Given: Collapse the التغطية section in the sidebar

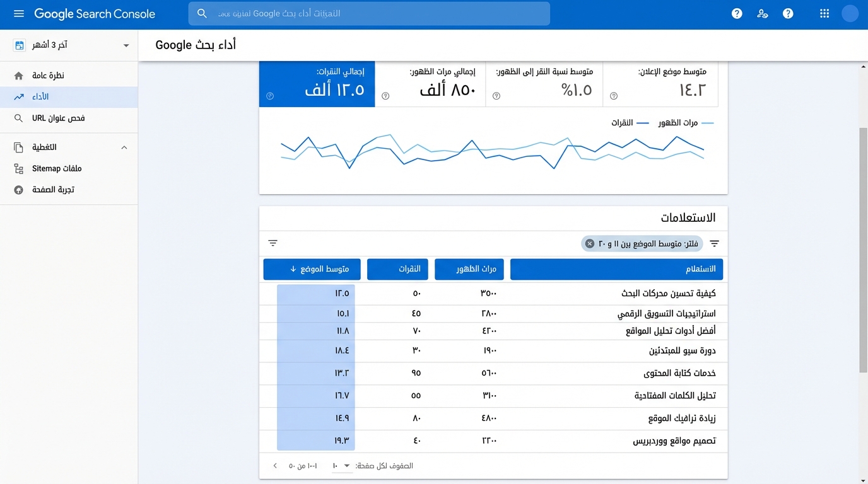Looking at the screenshot, I should (124, 147).
